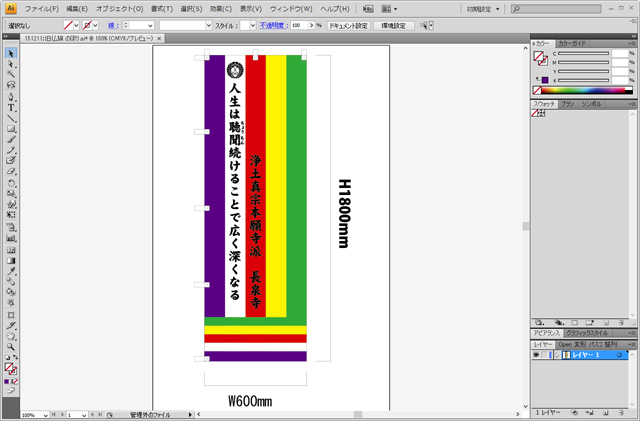Select the Hand tool
This screenshot has width=640, height=421.
pyautogui.click(x=11, y=336)
